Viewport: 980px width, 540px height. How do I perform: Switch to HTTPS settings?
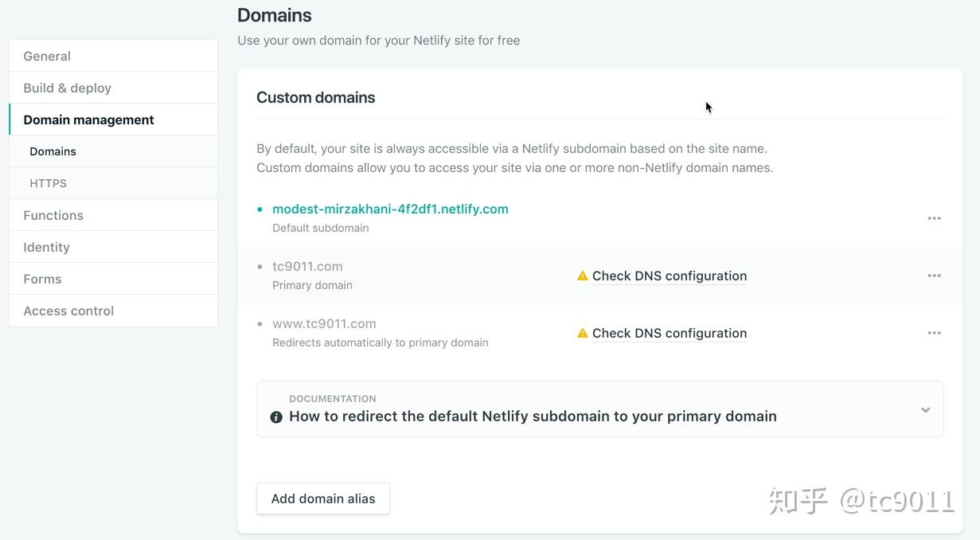pos(48,182)
